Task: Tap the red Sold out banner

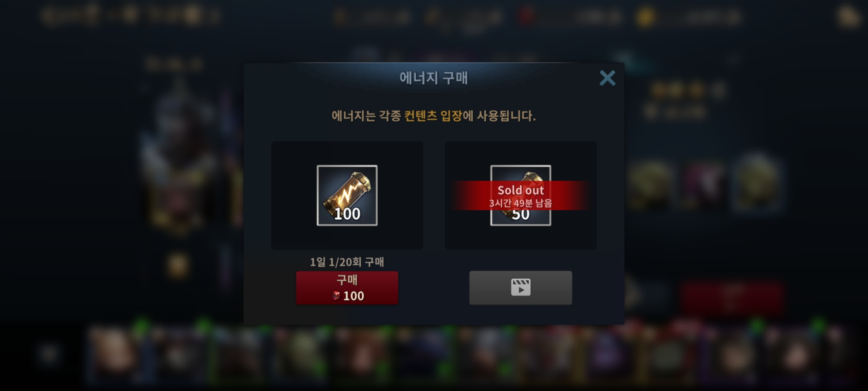Action: 521,195
